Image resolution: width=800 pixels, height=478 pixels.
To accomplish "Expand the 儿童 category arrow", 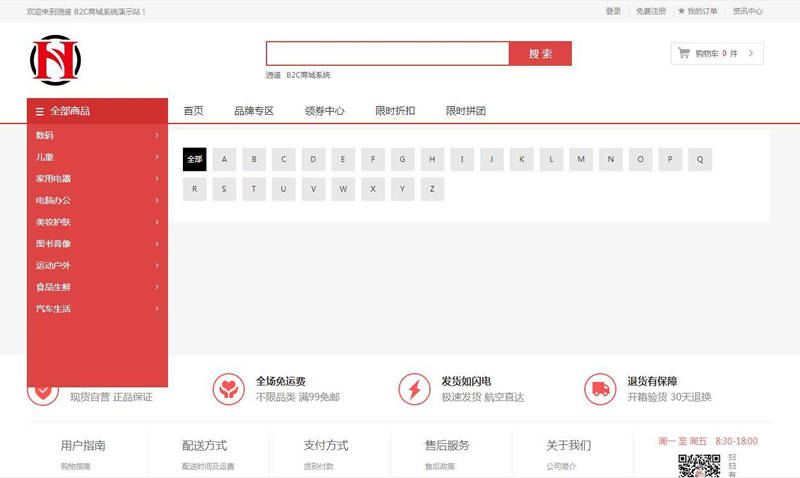I will (x=157, y=157).
